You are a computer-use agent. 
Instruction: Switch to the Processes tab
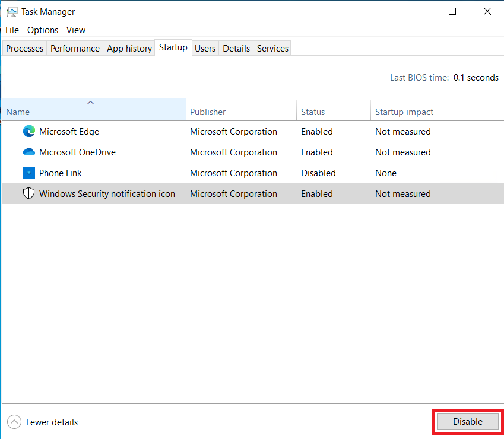coord(24,49)
